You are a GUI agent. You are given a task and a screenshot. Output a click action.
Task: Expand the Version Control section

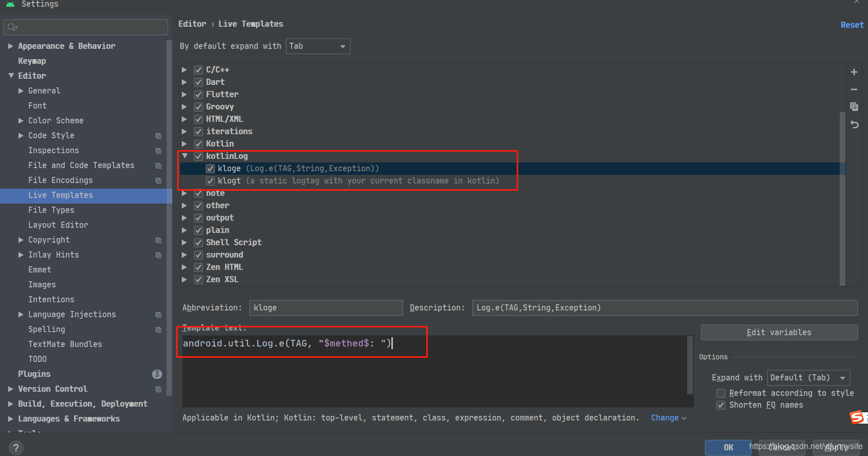click(x=10, y=389)
